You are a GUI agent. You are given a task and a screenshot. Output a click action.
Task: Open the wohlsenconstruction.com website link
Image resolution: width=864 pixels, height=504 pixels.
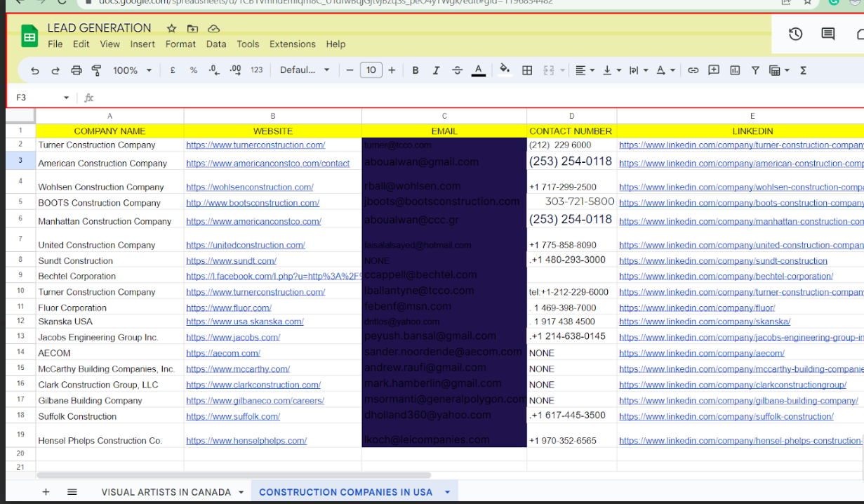point(250,187)
